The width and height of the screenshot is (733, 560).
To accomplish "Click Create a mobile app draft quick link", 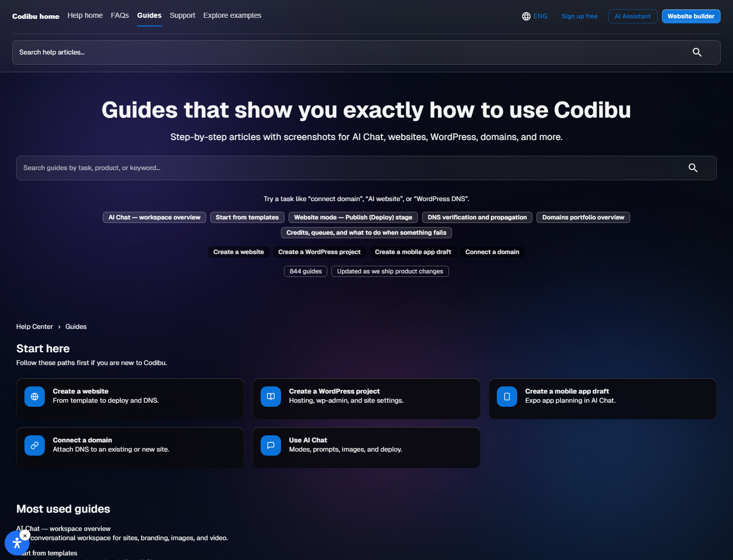I will [x=413, y=252].
